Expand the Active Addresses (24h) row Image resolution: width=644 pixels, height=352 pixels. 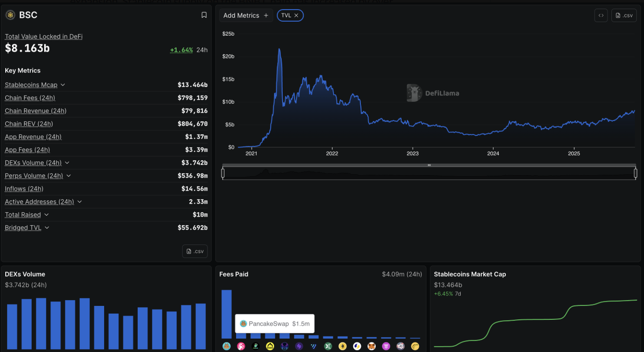80,202
